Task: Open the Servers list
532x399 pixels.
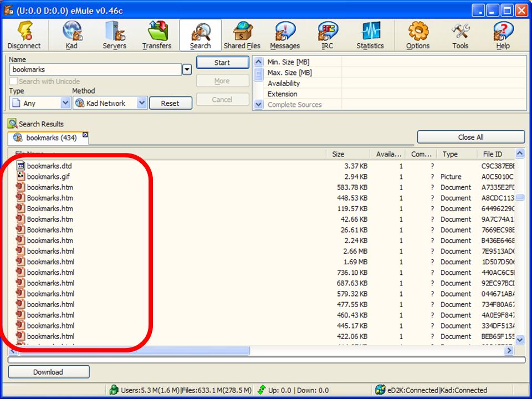Action: pyautogui.click(x=114, y=35)
